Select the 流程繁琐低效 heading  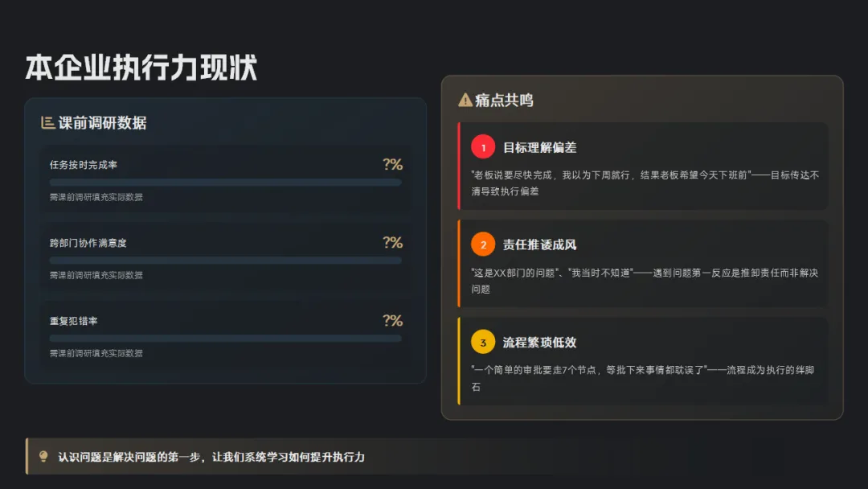(x=540, y=343)
